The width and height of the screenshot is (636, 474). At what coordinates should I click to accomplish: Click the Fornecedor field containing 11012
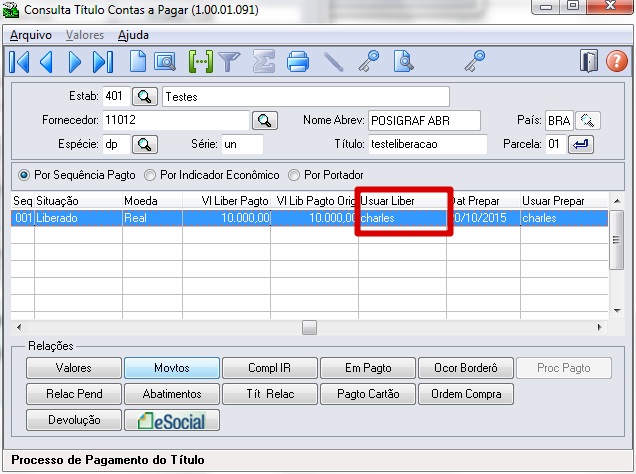click(176, 120)
